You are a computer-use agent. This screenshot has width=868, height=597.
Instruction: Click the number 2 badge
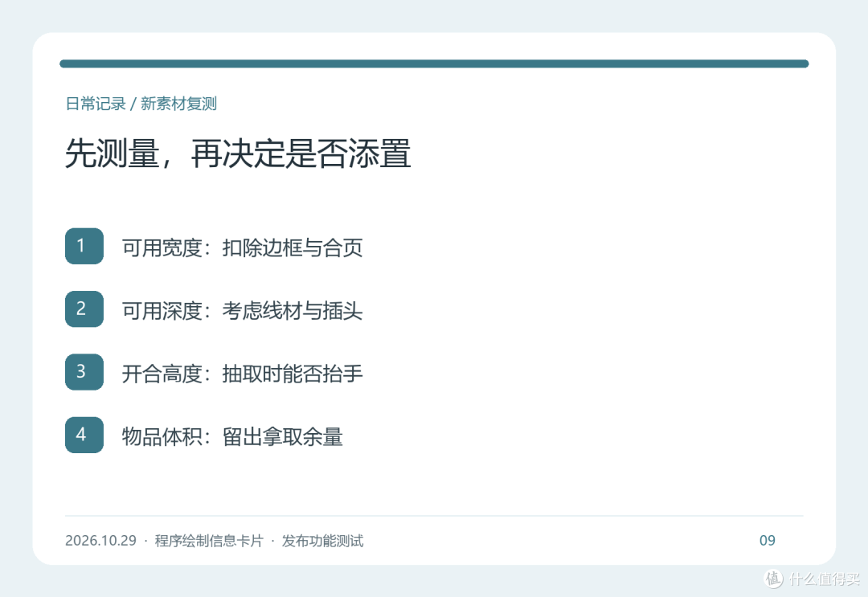click(x=84, y=309)
